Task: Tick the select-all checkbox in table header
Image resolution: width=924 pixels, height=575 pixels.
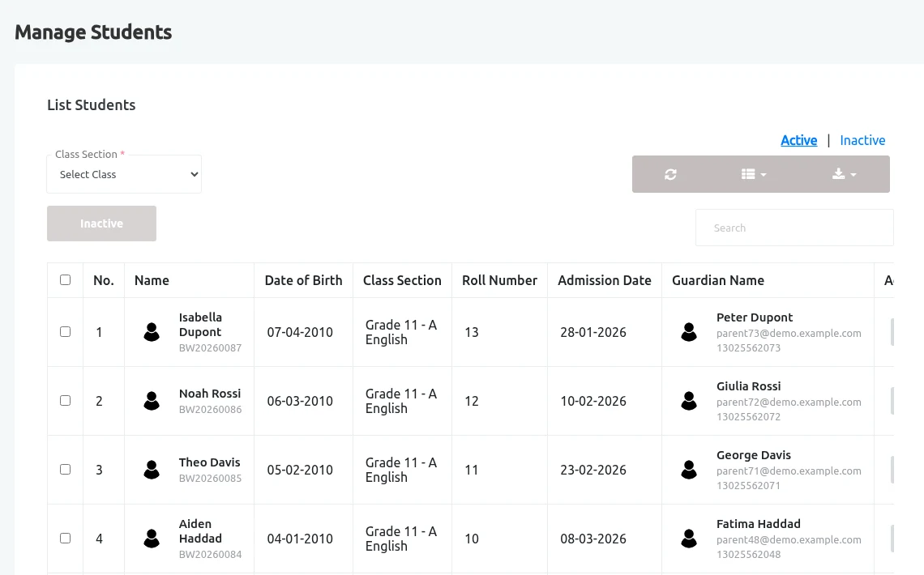Action: (x=66, y=280)
